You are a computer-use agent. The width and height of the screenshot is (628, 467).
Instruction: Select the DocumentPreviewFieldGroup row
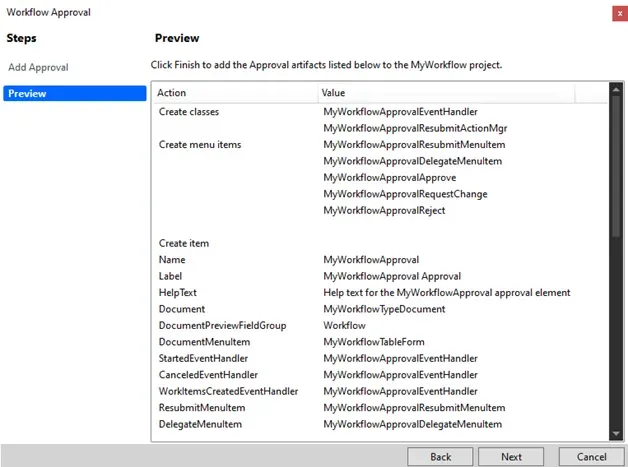tap(220, 326)
